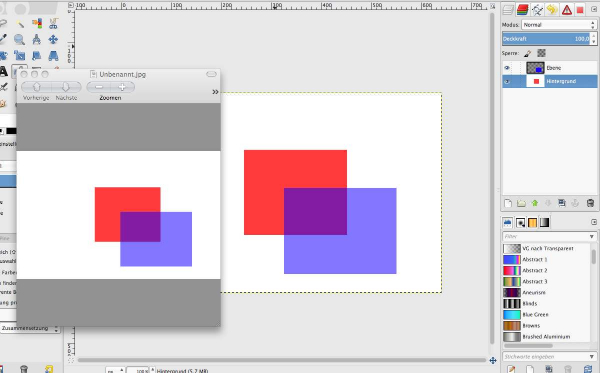Switch to the Channels tab

(x=522, y=10)
